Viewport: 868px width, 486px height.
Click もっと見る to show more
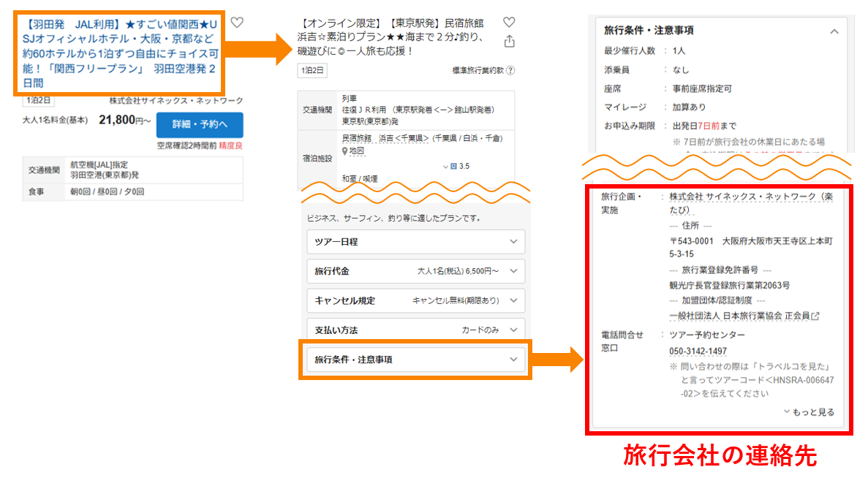(x=809, y=412)
